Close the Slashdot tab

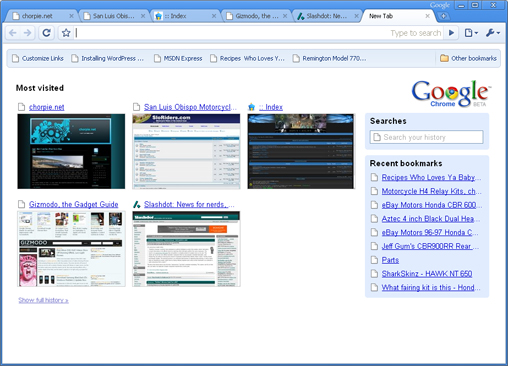[356, 16]
